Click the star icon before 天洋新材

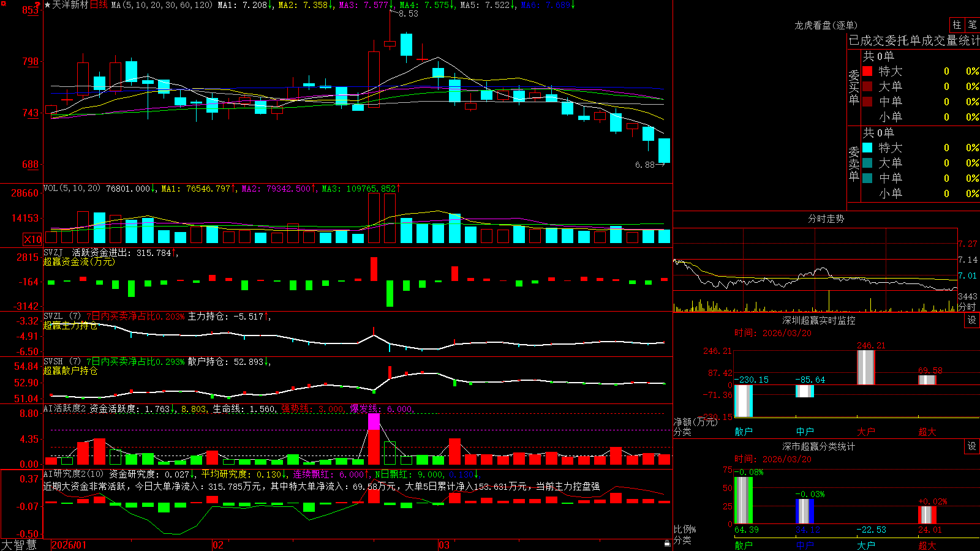(48, 5)
